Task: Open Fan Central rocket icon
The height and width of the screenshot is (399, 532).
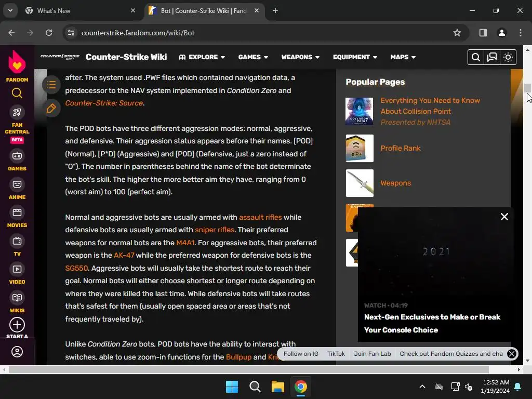Action: point(17,112)
